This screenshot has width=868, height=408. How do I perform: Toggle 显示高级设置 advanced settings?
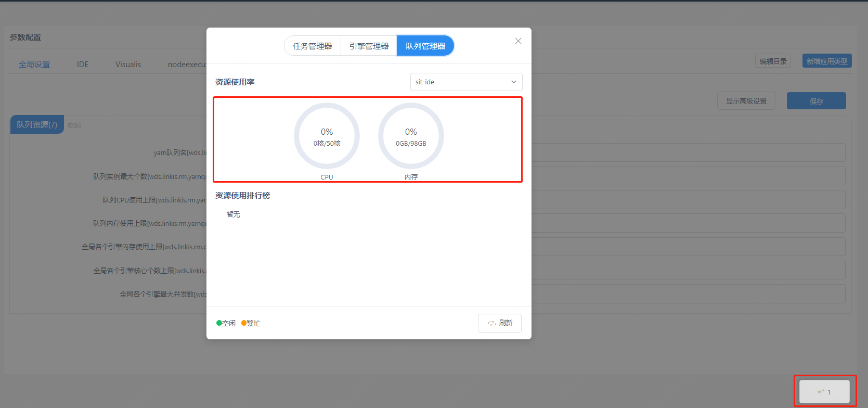[746, 101]
